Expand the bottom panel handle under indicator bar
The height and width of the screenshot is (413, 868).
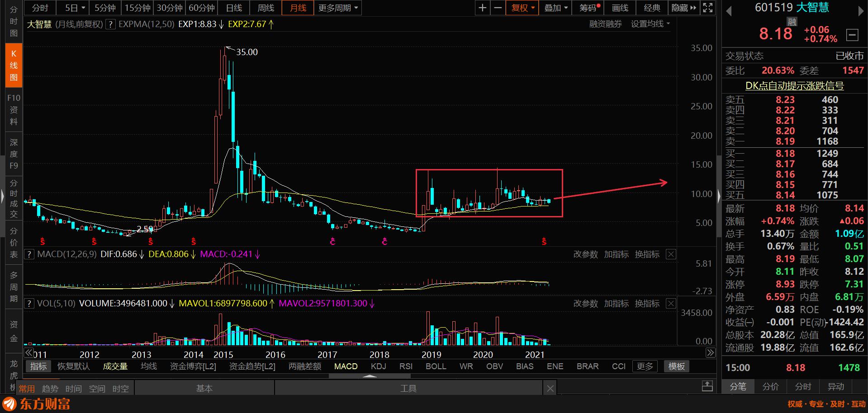coord(370,376)
